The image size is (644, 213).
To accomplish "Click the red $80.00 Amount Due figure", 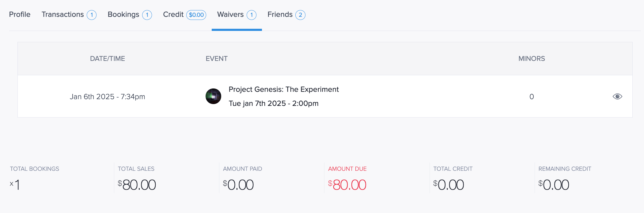I will [347, 185].
